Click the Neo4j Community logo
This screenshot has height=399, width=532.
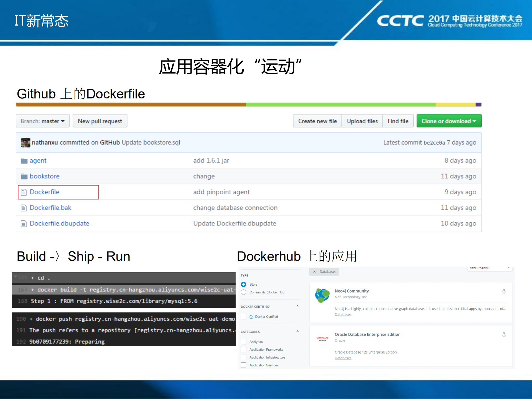322,295
